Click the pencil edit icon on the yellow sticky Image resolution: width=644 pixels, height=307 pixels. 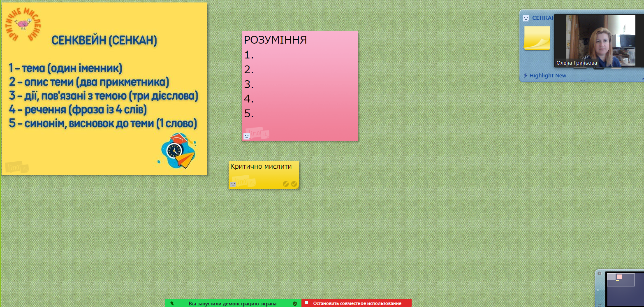click(x=286, y=184)
